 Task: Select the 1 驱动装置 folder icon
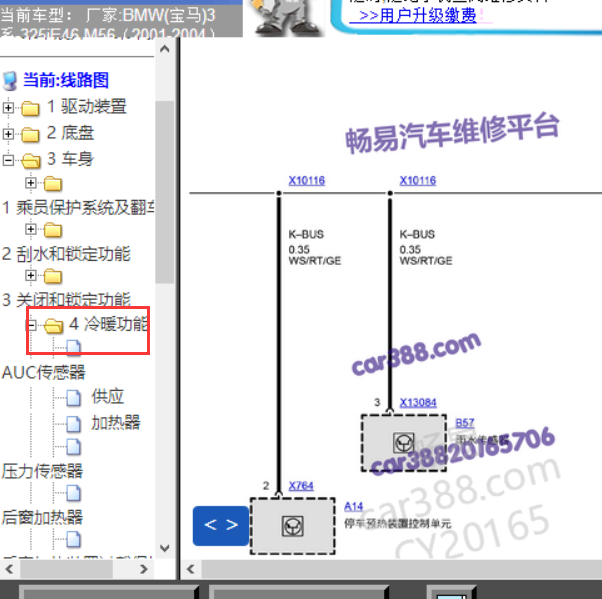click(30, 109)
